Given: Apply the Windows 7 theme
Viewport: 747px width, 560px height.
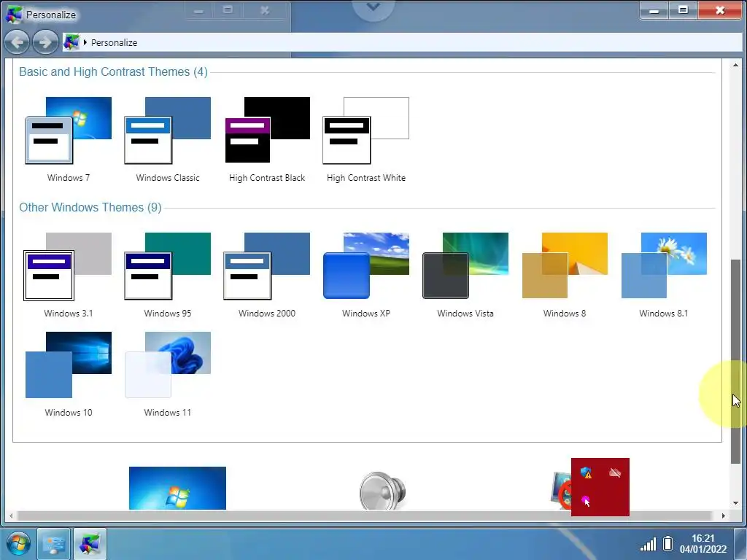Looking at the screenshot, I should tap(68, 139).
